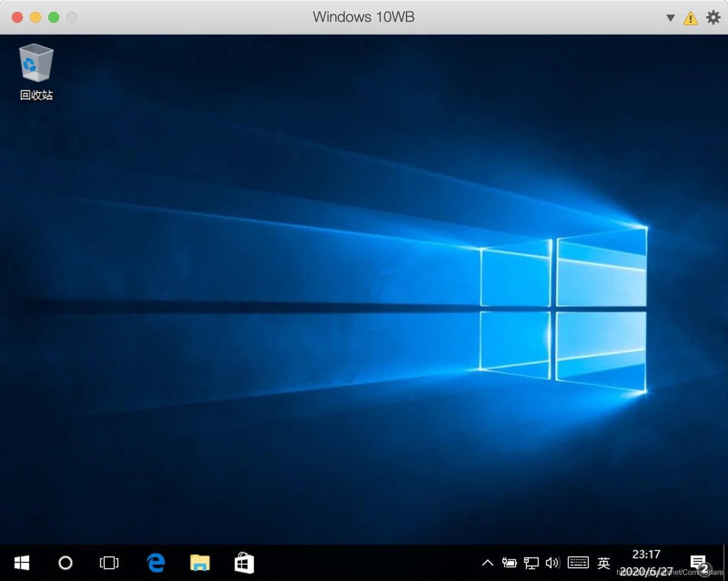Open the volume speaker control
The width and height of the screenshot is (728, 581).
pos(552,563)
